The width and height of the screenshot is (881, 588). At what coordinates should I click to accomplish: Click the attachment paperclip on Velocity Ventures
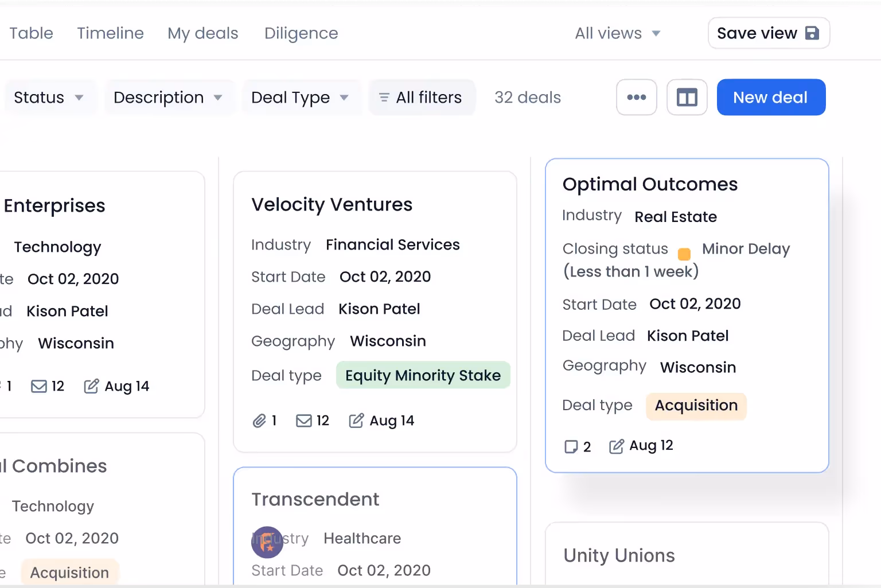click(x=259, y=420)
